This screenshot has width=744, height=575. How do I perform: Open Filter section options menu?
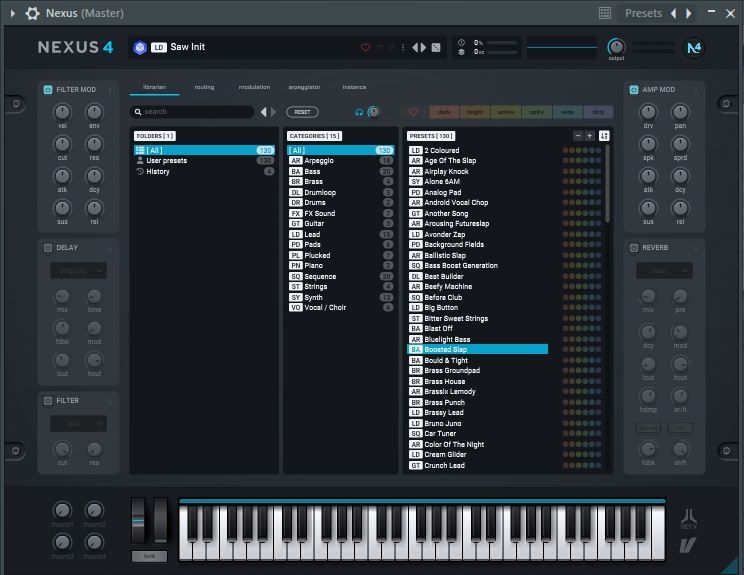point(110,401)
